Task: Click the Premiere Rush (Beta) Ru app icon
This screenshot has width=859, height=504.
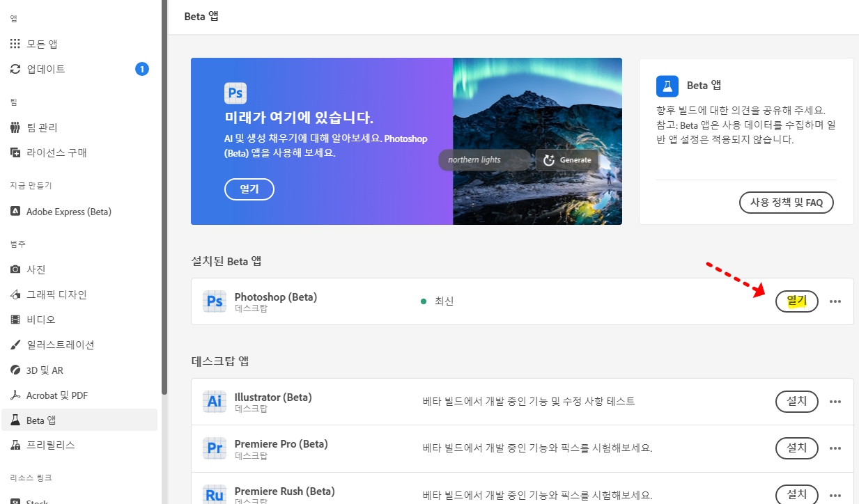Action: coord(215,495)
